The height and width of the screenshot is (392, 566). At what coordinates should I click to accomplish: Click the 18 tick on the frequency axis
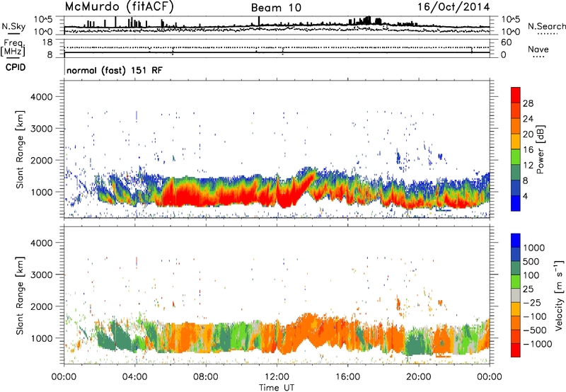(x=47, y=42)
